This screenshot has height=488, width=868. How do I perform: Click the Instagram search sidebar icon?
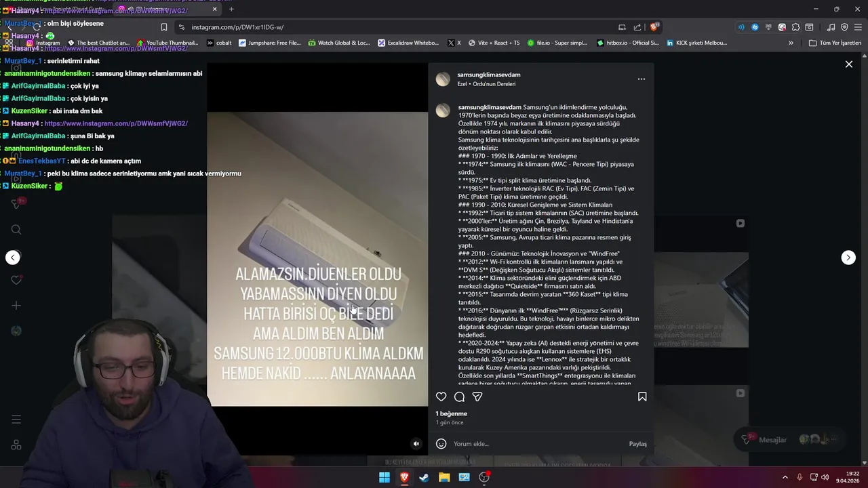tap(16, 230)
